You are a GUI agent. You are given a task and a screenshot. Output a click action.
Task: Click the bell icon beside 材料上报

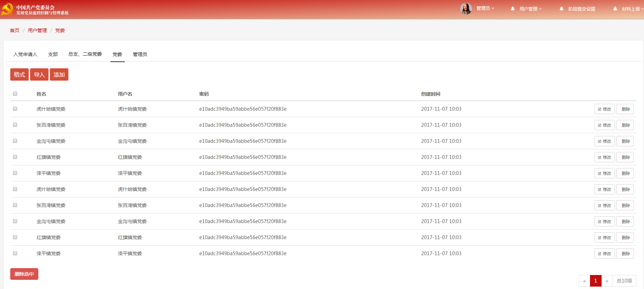(x=615, y=9)
